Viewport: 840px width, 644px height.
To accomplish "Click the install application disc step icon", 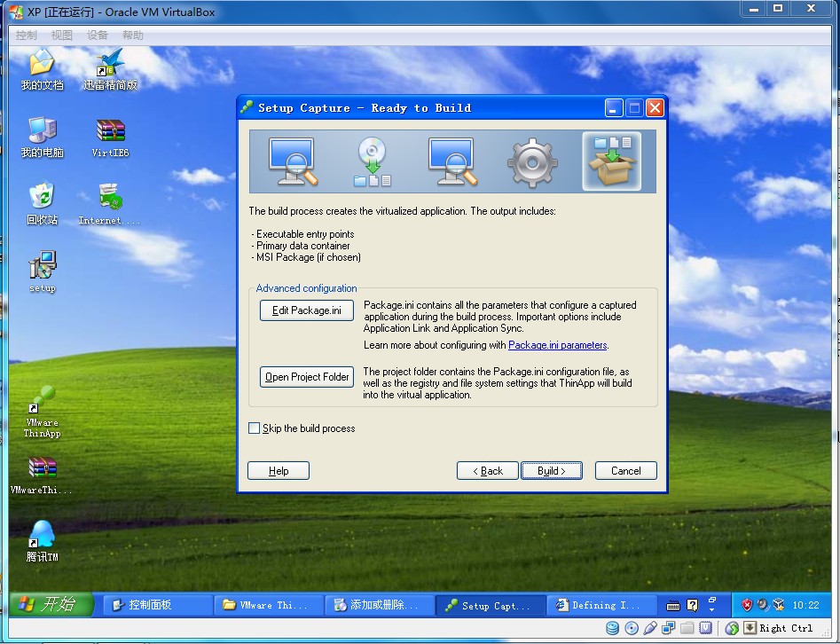I will pyautogui.click(x=373, y=161).
